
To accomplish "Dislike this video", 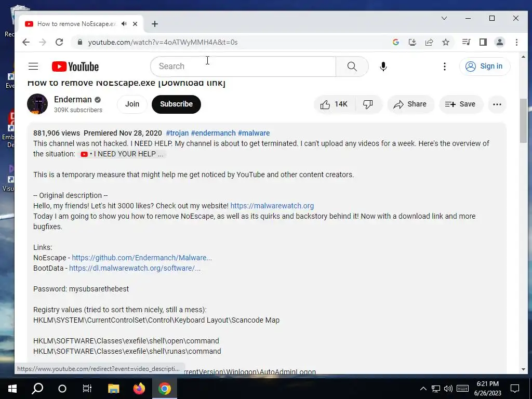I will tap(368, 104).
